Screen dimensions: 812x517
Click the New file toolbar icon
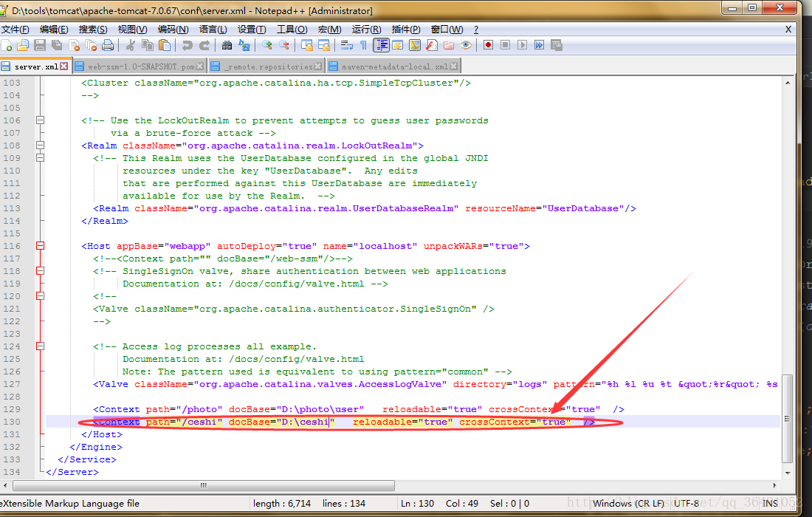(x=7, y=46)
